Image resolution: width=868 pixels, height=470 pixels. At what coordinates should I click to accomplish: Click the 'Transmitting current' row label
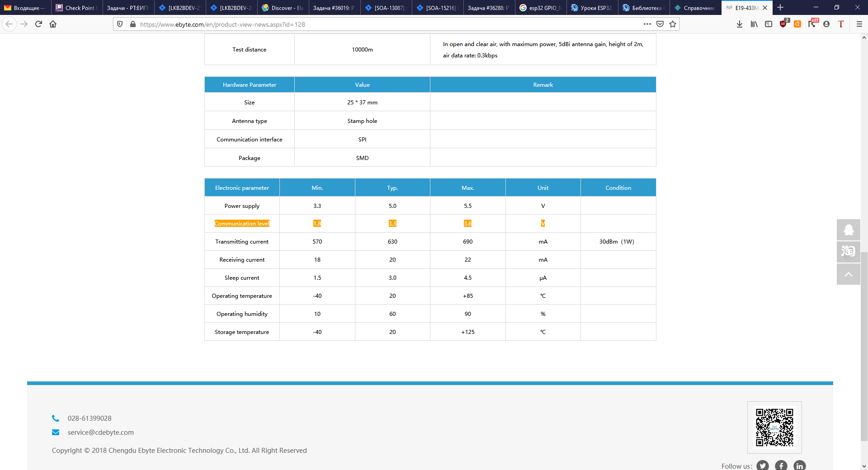(242, 242)
